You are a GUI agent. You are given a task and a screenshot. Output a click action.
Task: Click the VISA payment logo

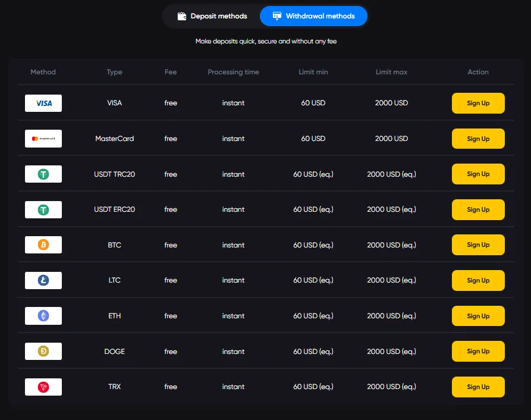(x=43, y=103)
